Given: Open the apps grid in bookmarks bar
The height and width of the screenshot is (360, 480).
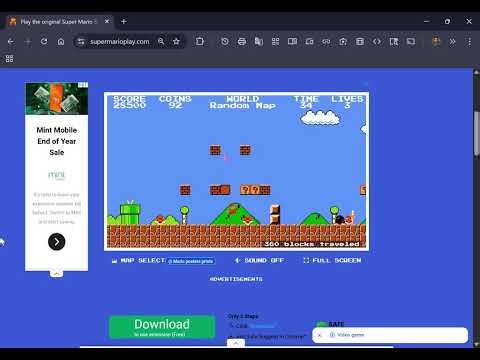Looking at the screenshot, I should click(x=9, y=59).
